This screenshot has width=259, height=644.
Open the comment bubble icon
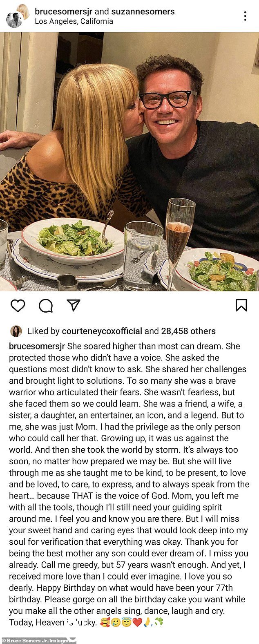tap(45, 305)
